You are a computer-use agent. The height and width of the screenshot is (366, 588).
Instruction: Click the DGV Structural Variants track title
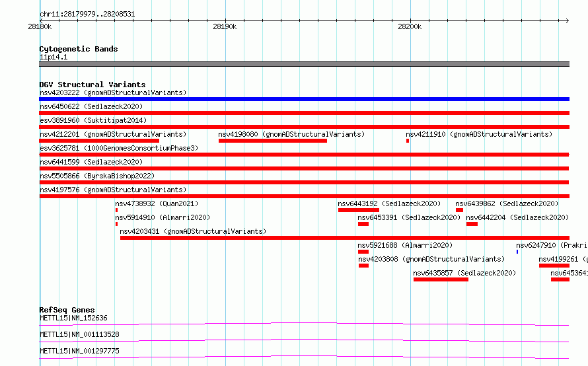(x=92, y=85)
